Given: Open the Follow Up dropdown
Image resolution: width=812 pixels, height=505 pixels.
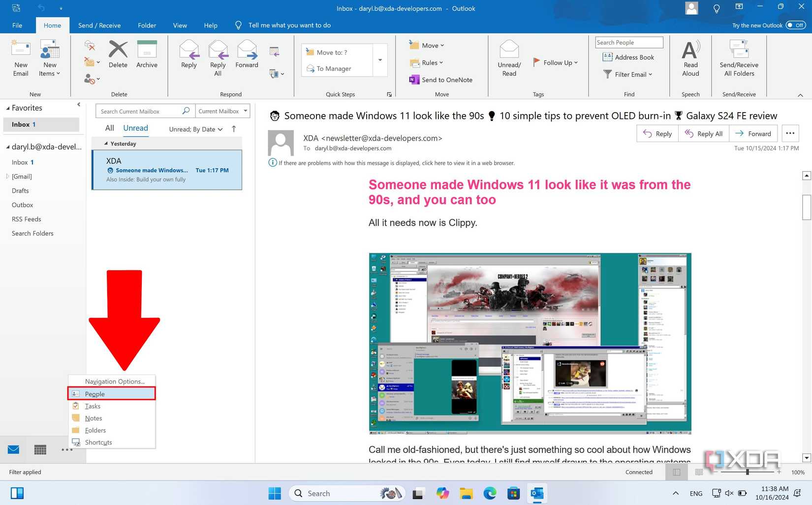Looking at the screenshot, I should [556, 62].
